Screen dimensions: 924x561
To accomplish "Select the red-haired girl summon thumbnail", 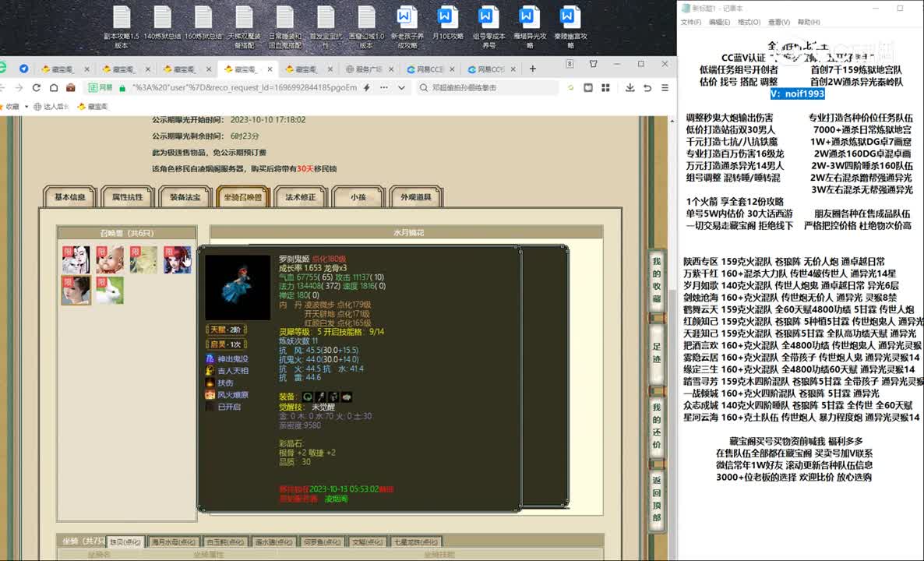I will pos(178,259).
